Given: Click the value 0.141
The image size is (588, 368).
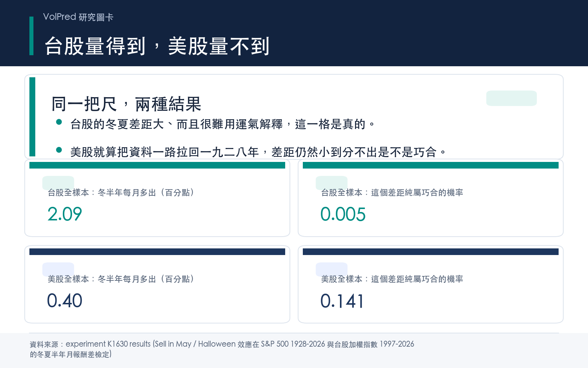Looking at the screenshot, I should tap(342, 301).
